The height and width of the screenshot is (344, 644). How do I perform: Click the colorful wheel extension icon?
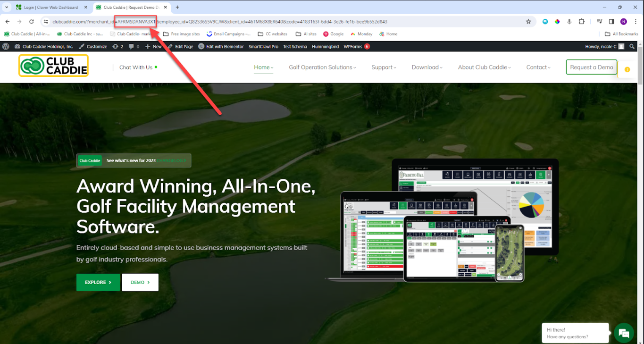[x=557, y=22]
